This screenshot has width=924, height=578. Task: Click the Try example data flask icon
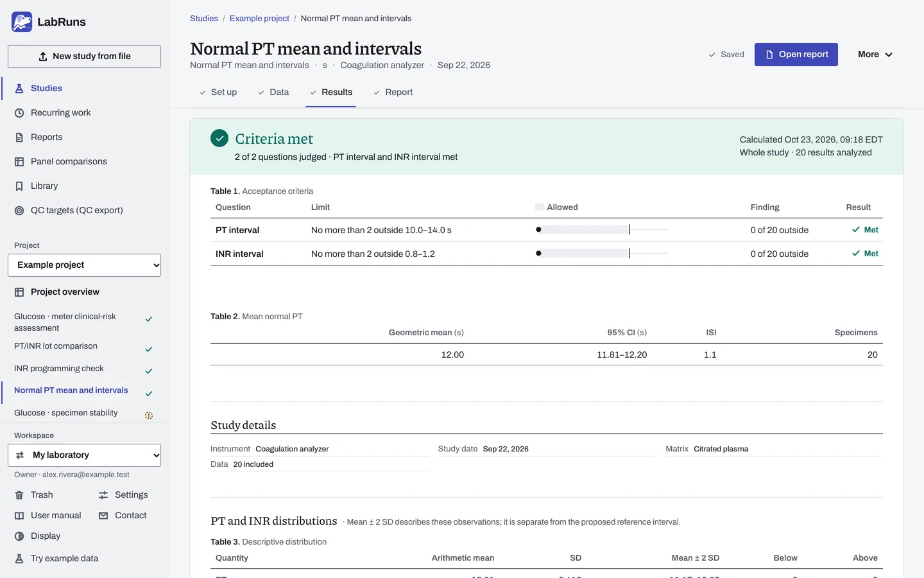coord(19,559)
